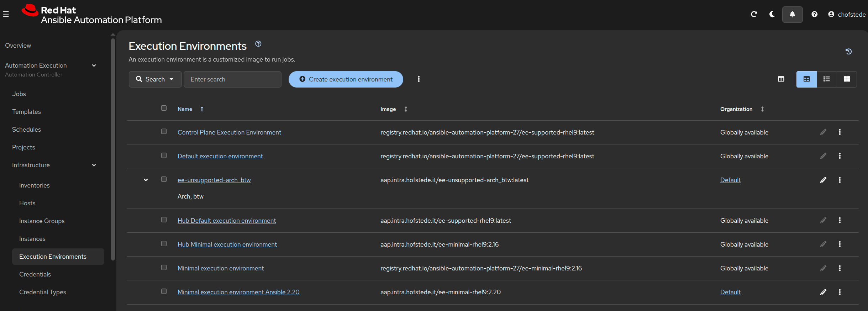Open Inventories in sidebar

click(34, 185)
